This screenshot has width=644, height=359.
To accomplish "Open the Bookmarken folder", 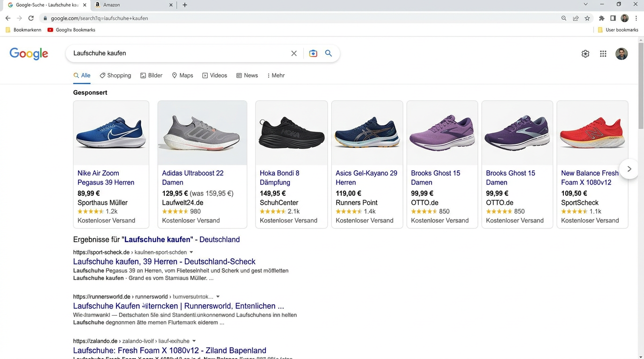I will pyautogui.click(x=23, y=30).
